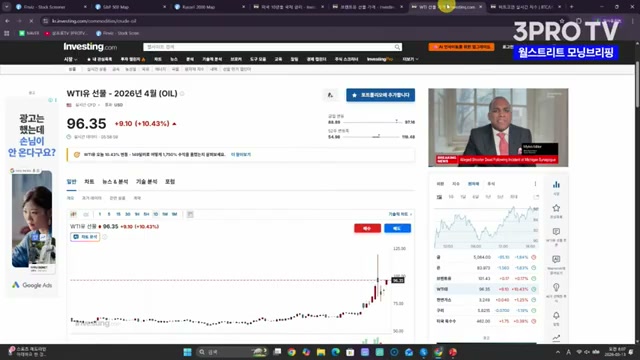The image size is (640, 360).
Task: Click the WTI유 row in commodities list
Action: pyautogui.click(x=486, y=289)
